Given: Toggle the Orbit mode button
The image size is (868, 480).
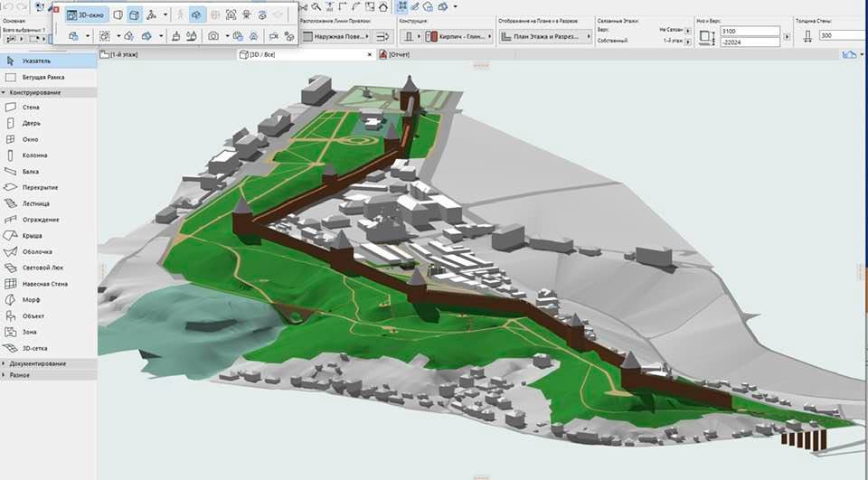Looking at the screenshot, I should pyautogui.click(x=196, y=15).
